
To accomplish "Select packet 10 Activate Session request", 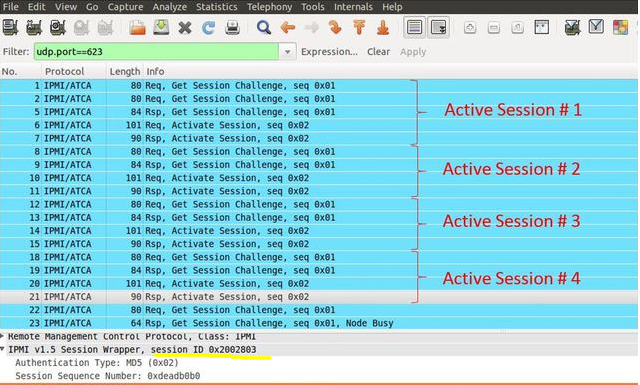I will tap(319, 178).
